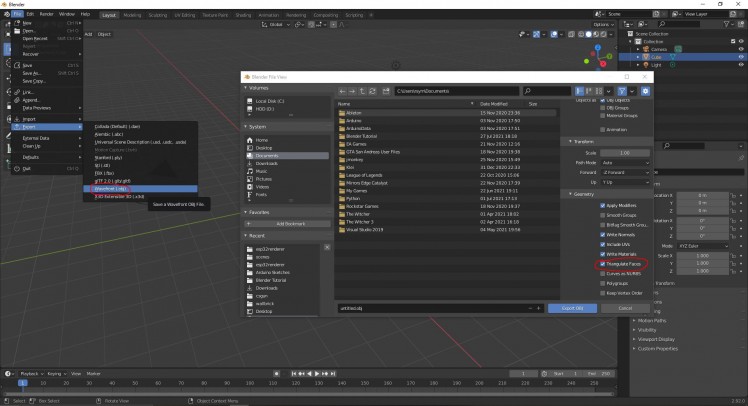Enable the Smooth Groups checkbox
Viewport: 748px width, 406px height.
[x=602, y=215]
